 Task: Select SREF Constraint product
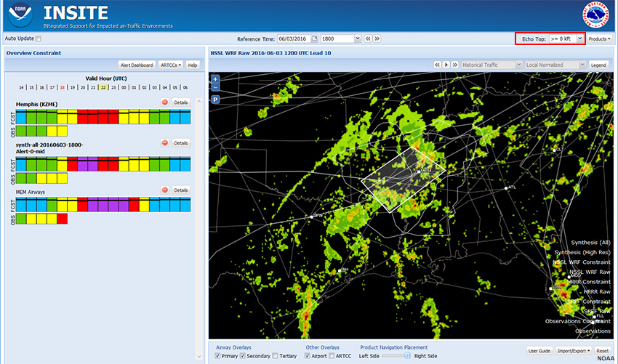[x=588, y=302]
